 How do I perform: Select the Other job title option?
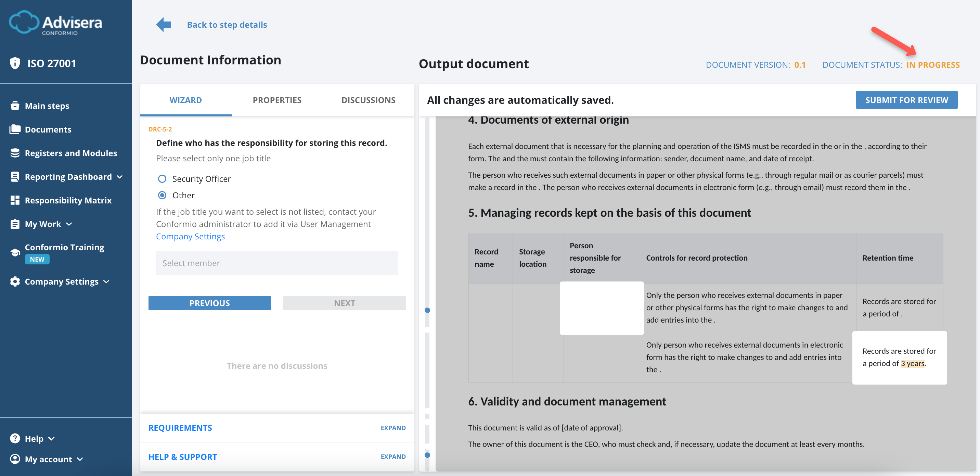pyautogui.click(x=162, y=195)
